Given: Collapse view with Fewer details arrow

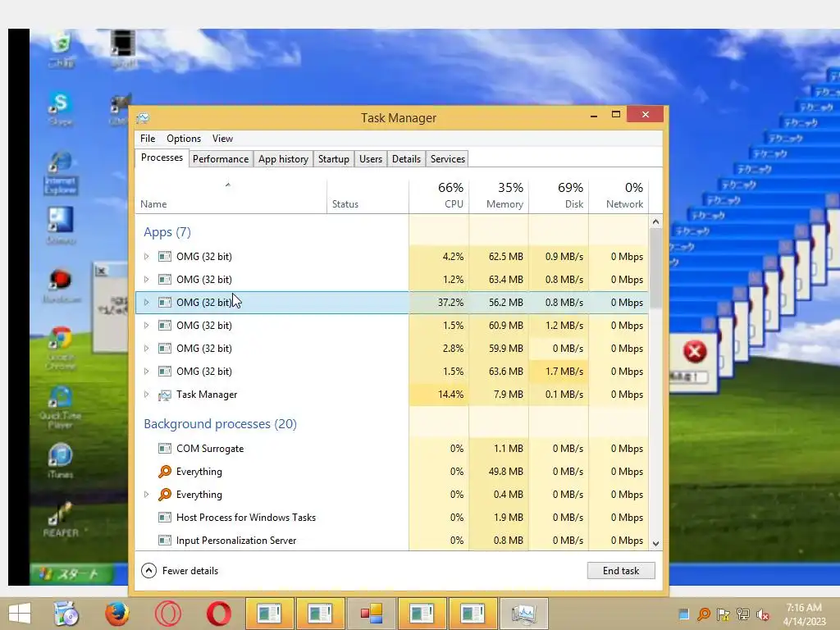Looking at the screenshot, I should (149, 571).
